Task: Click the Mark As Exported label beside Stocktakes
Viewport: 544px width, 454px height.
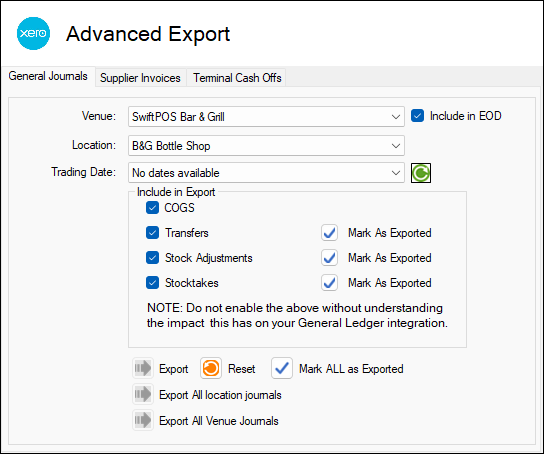Action: tap(390, 283)
